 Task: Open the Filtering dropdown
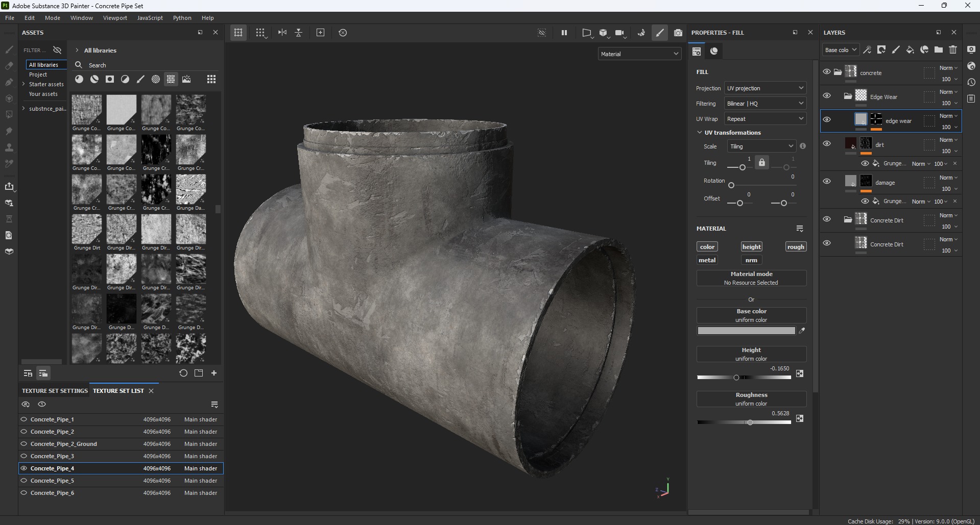(765, 104)
